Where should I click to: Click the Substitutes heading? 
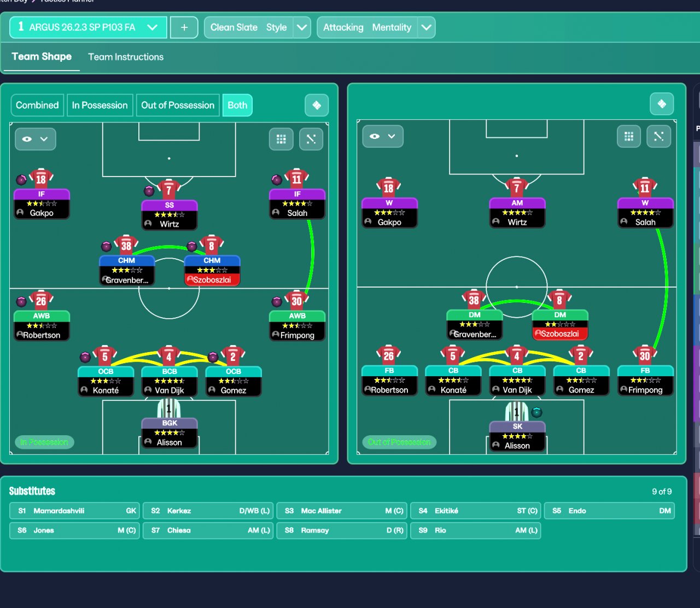point(32,491)
